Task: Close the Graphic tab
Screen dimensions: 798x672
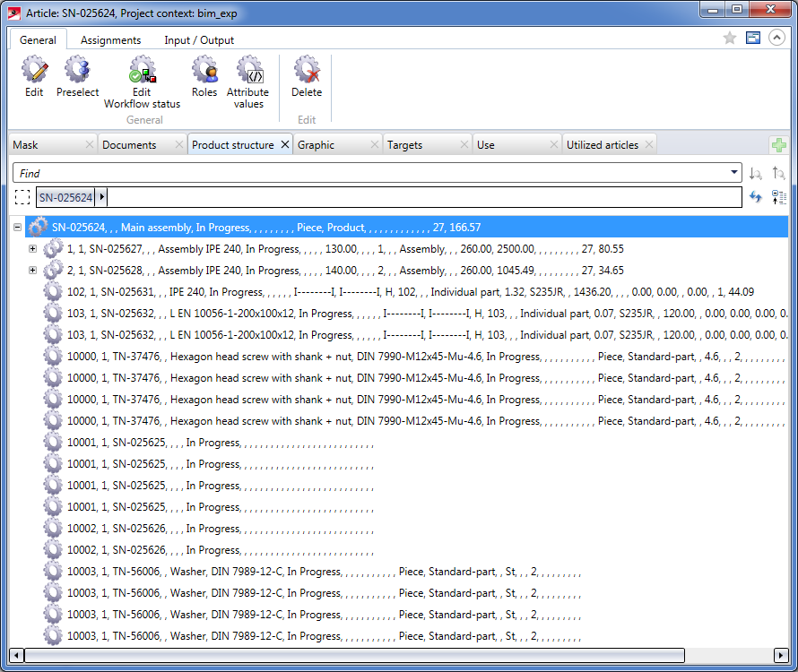Action: (375, 144)
